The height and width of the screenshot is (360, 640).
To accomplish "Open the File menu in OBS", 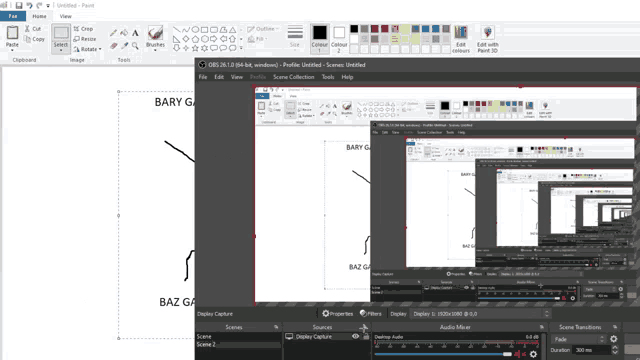I will pyautogui.click(x=202, y=77).
